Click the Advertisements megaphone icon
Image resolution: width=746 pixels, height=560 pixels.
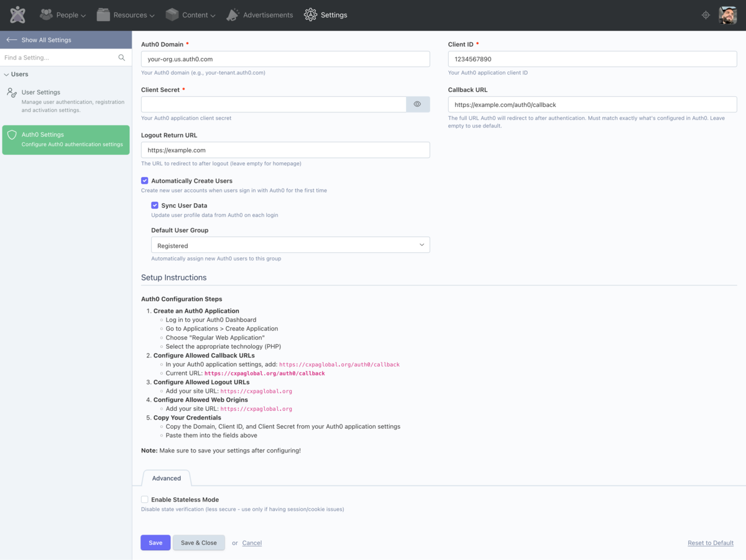tap(233, 15)
